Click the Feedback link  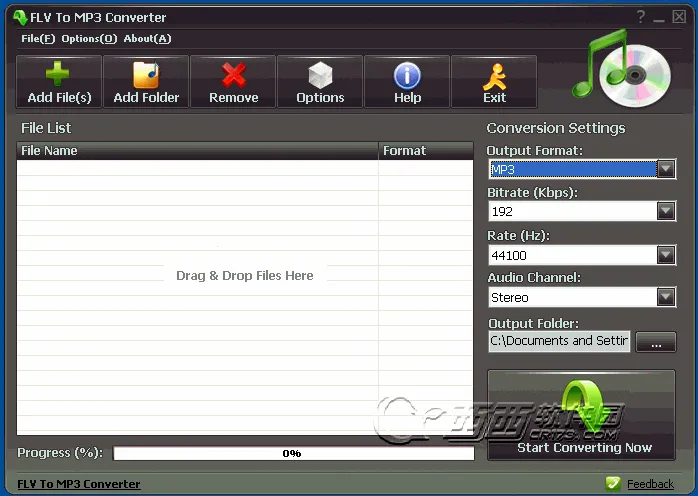pos(650,484)
